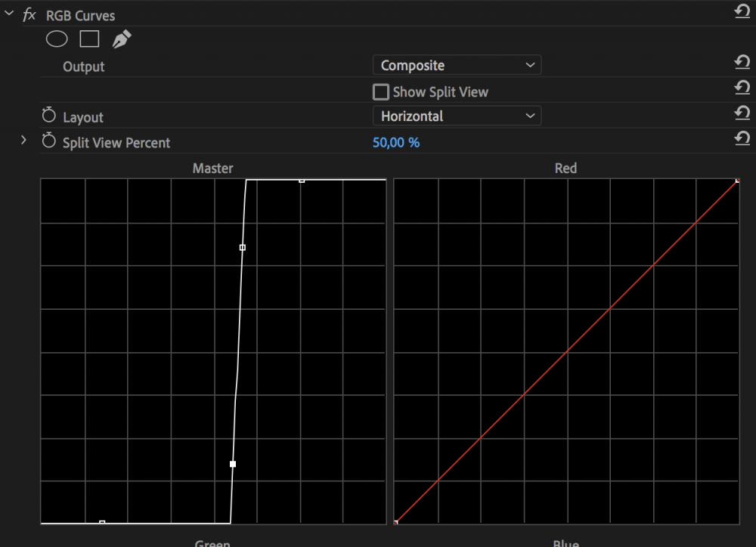The width and height of the screenshot is (756, 547).
Task: Reset the RGB Curves effect
Action: (742, 11)
